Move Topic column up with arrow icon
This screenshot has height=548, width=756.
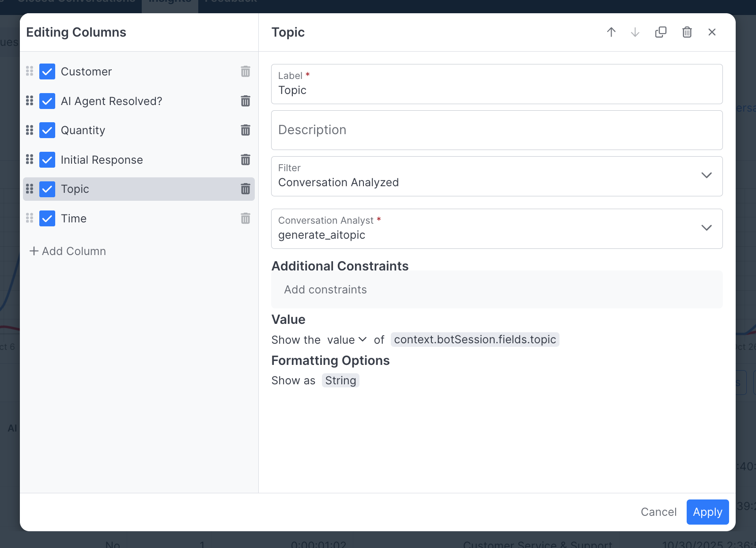click(611, 32)
